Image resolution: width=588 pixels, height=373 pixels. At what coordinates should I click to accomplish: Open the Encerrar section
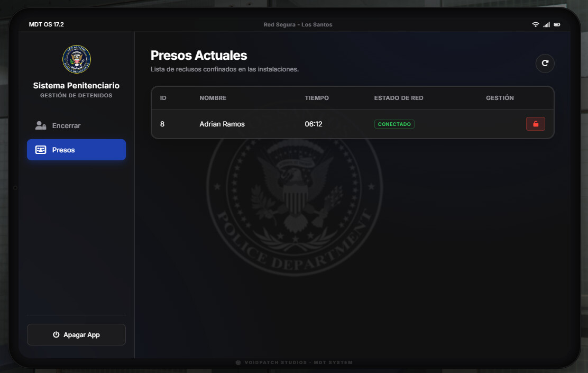click(77, 125)
